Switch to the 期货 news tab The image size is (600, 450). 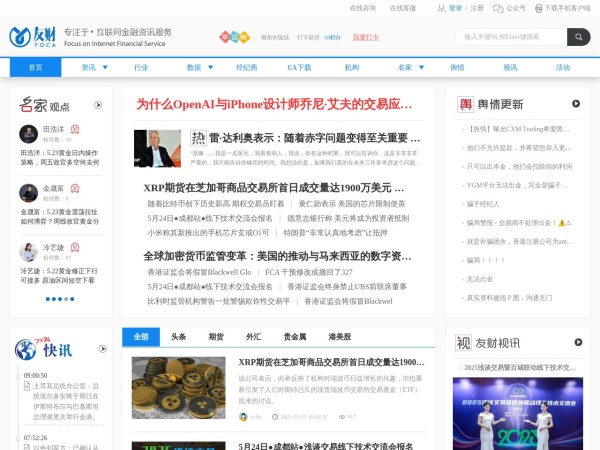216,337
